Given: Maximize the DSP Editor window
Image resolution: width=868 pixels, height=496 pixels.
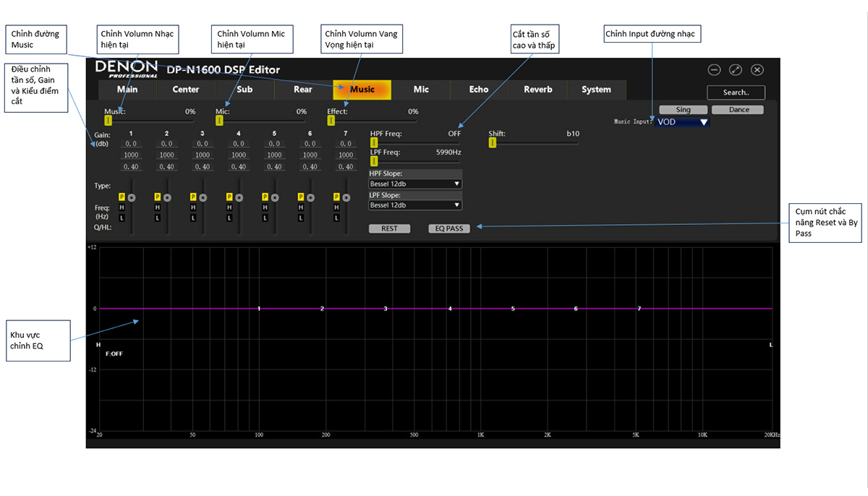Looking at the screenshot, I should pyautogui.click(x=736, y=70).
